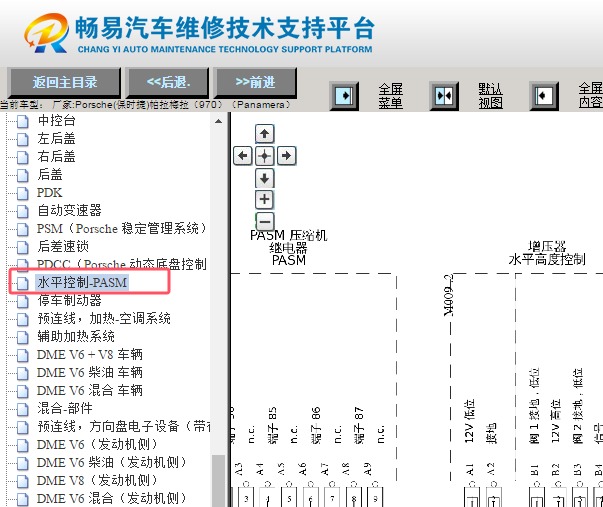Click the pan right arrow icon

pyautogui.click(x=287, y=156)
